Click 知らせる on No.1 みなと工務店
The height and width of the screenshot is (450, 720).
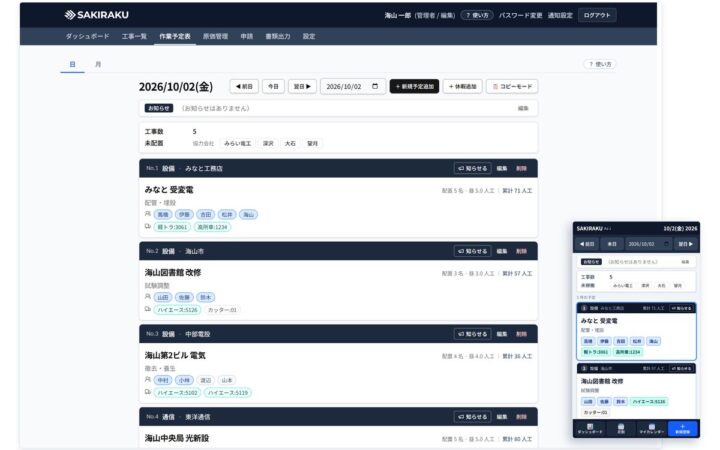tap(472, 169)
